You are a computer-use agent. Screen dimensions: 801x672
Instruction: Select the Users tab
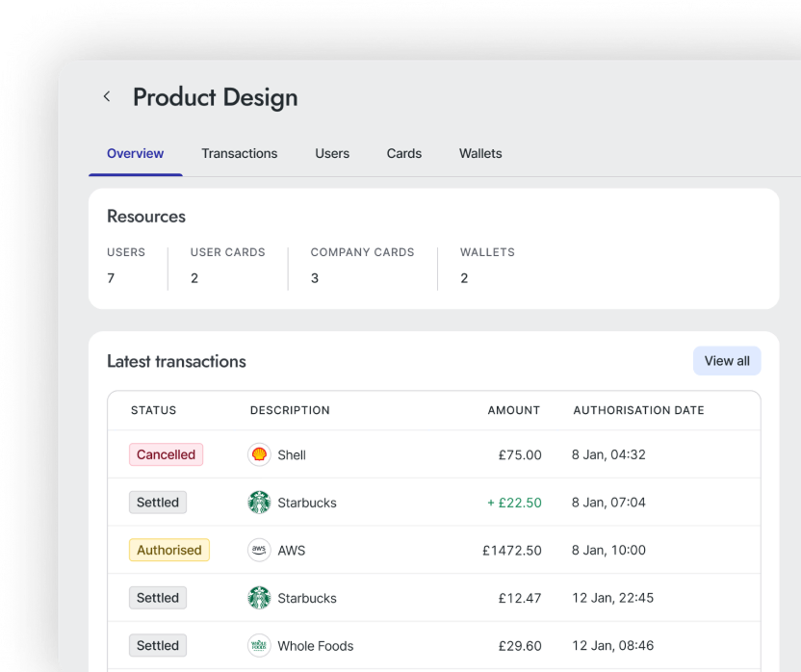[x=331, y=153]
